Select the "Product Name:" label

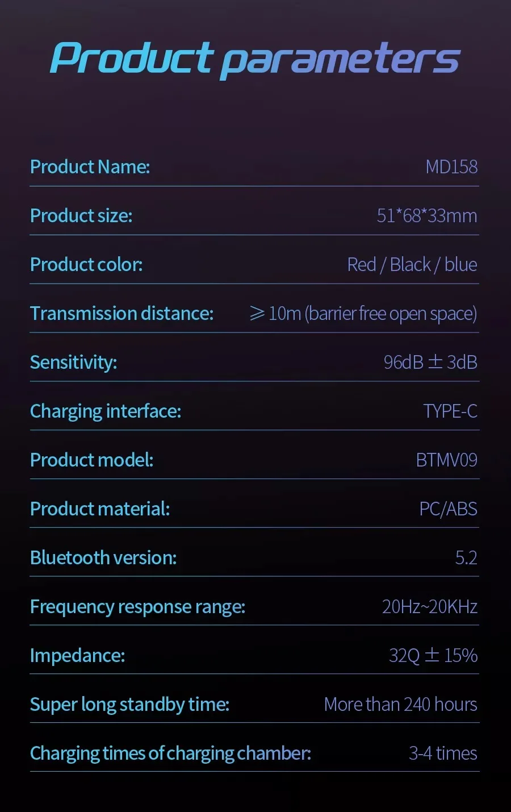pyautogui.click(x=90, y=167)
